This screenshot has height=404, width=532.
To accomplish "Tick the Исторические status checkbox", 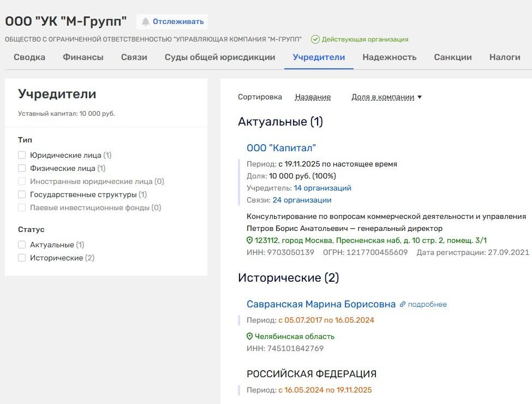I will (x=22, y=258).
